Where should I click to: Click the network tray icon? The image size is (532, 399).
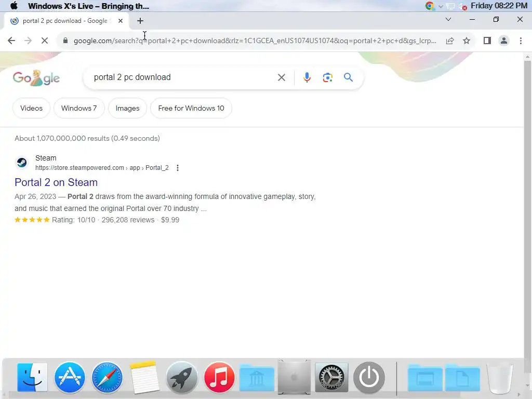[450, 6]
